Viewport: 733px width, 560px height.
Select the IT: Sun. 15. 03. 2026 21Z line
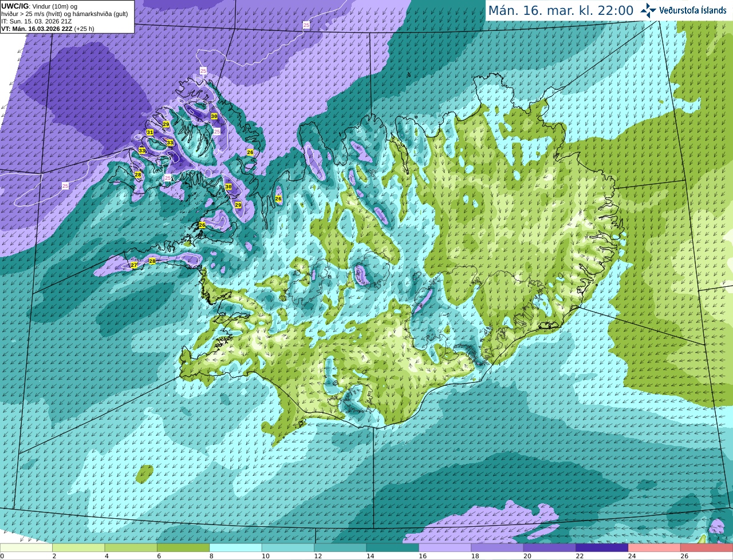pos(36,21)
